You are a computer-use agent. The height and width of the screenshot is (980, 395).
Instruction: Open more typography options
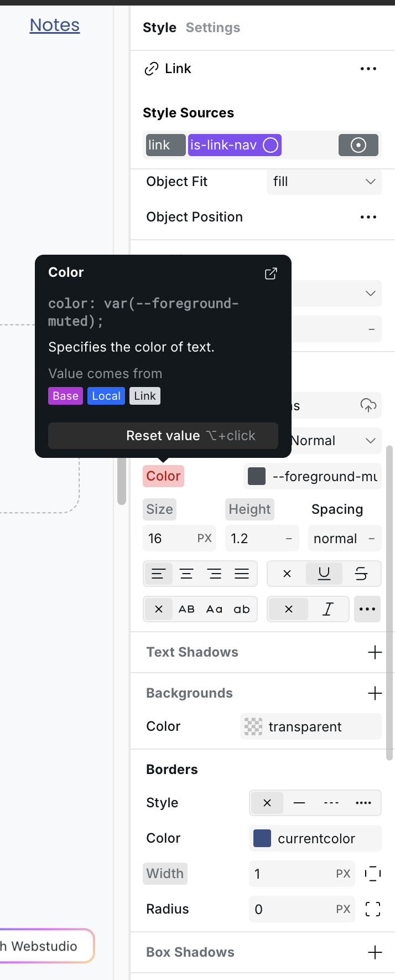[367, 609]
